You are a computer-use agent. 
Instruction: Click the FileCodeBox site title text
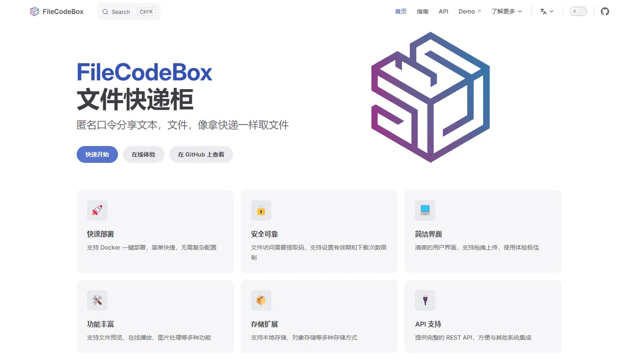[63, 11]
